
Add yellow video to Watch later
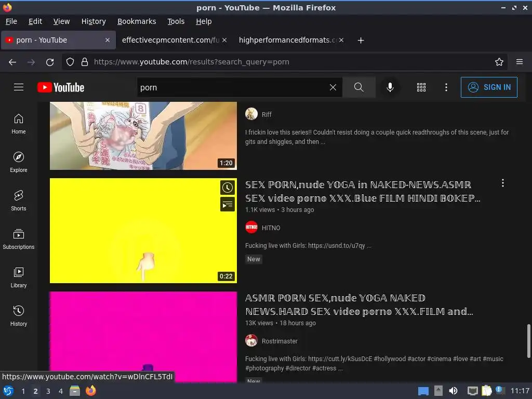tap(228, 188)
